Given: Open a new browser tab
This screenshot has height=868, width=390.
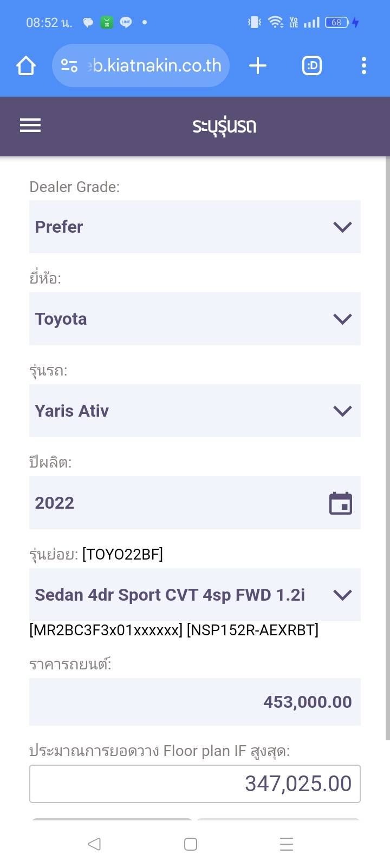Looking at the screenshot, I should pos(258,66).
